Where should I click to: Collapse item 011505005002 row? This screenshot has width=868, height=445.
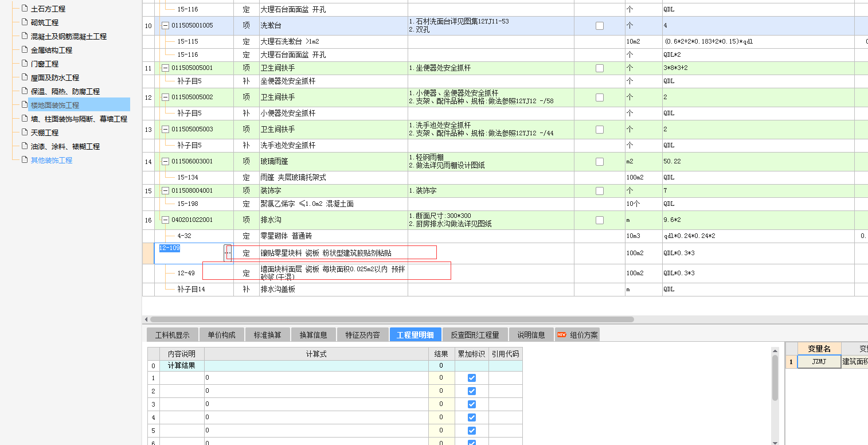coord(166,97)
